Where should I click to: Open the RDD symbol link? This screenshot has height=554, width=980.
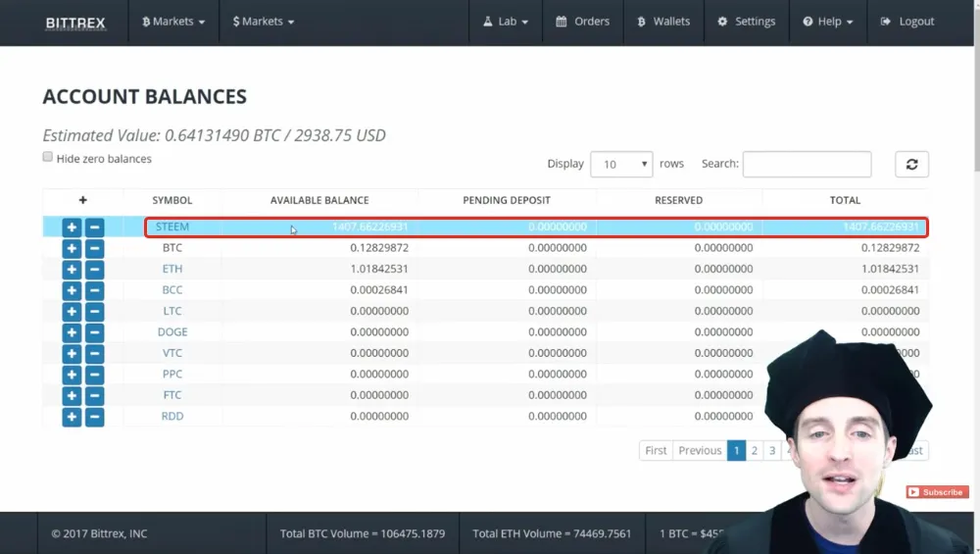[172, 416]
